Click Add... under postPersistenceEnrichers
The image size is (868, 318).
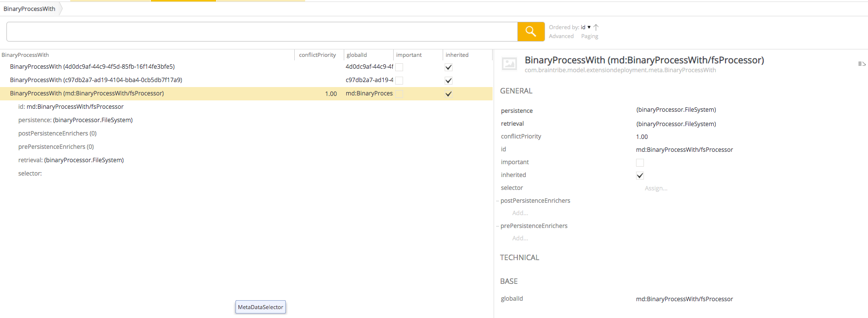click(x=520, y=213)
